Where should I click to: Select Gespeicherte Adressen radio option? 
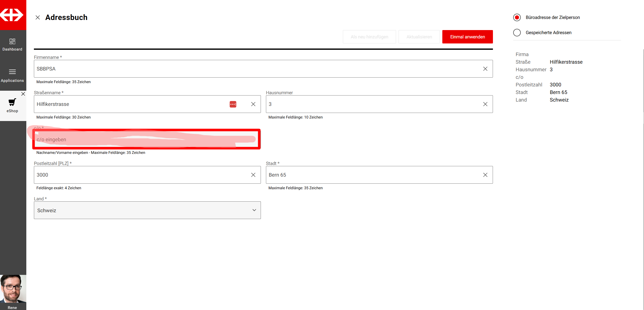pyautogui.click(x=517, y=33)
